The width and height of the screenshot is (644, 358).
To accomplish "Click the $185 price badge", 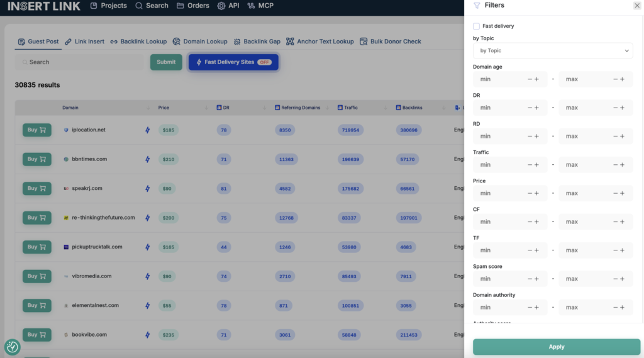I will click(x=169, y=130).
